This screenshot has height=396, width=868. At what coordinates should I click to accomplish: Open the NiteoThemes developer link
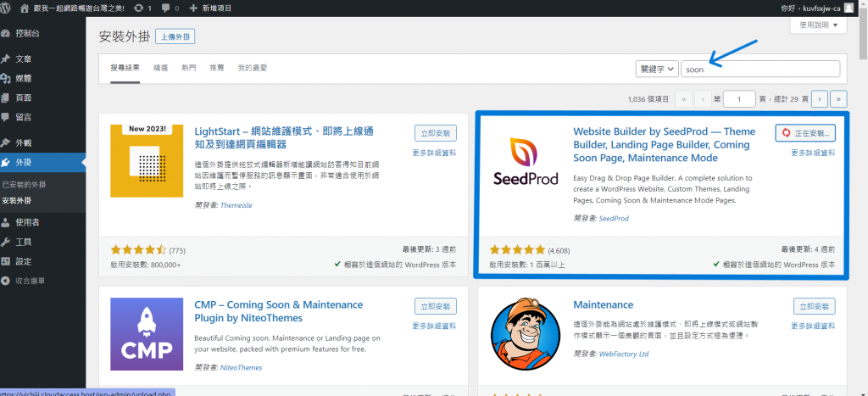tap(241, 367)
